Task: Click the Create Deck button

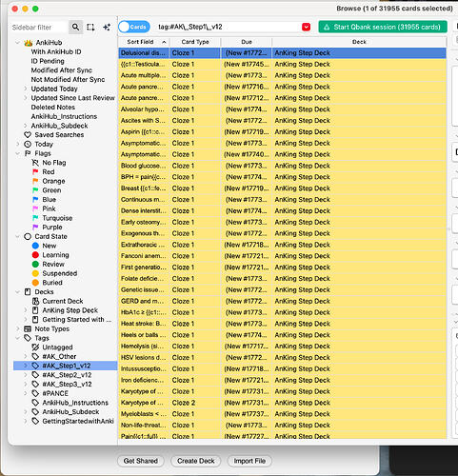Action: (196, 461)
